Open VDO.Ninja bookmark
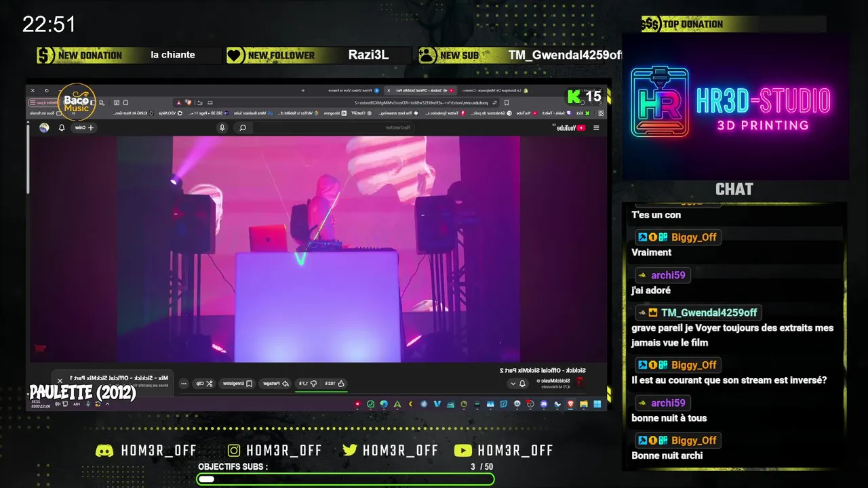Screen dimensions: 868x488 click(x=170, y=113)
